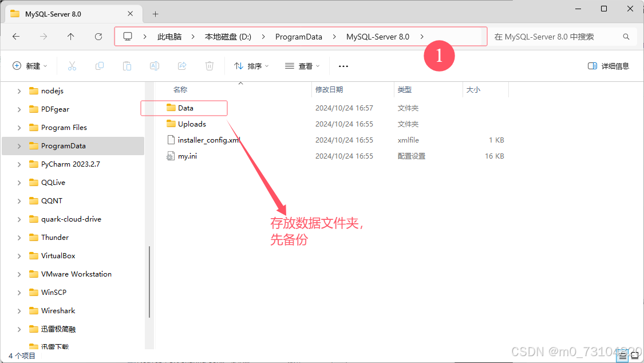Expand the QQLive tree node
Screen dimensions: 644x363
pos(19,183)
